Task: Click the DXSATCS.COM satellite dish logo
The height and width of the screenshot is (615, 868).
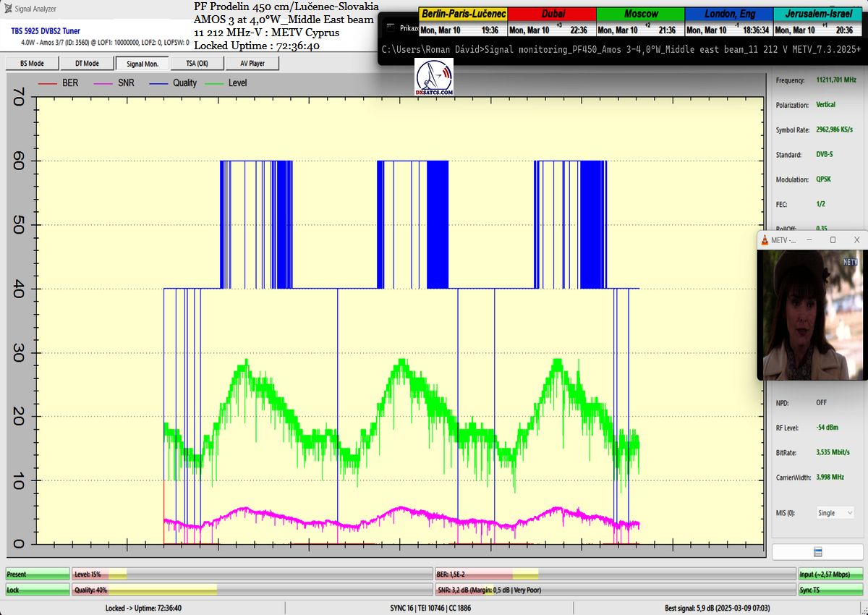Action: 434,78
